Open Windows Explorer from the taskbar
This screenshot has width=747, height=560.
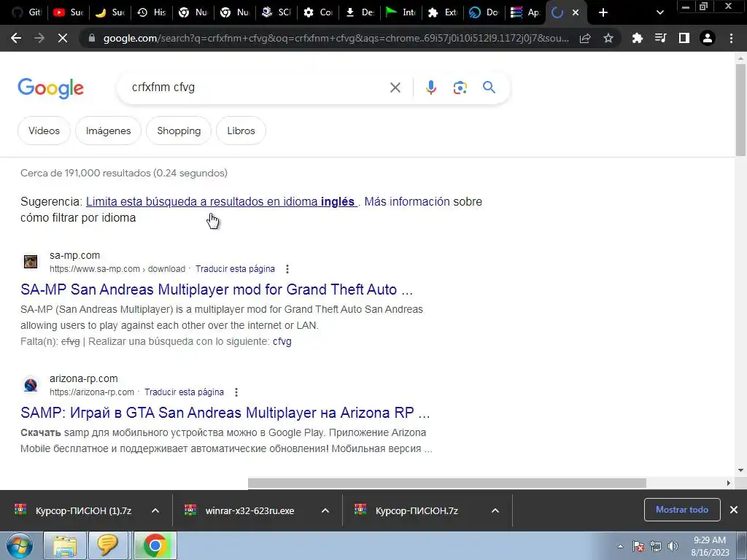point(65,545)
